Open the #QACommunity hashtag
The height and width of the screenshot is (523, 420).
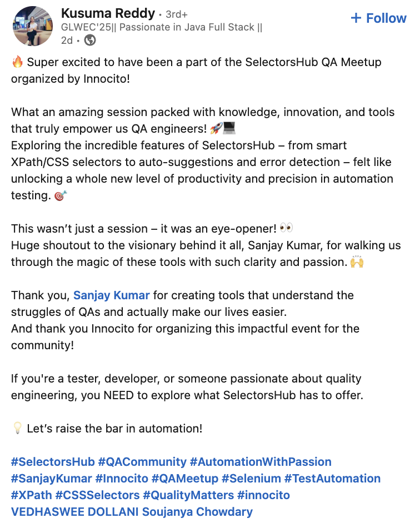pyautogui.click(x=142, y=462)
